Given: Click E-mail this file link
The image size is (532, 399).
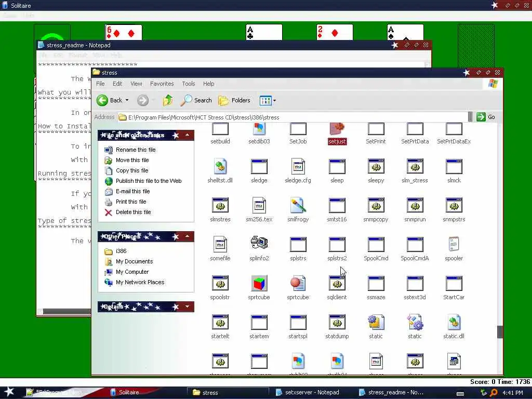Looking at the screenshot, I should [x=132, y=191].
